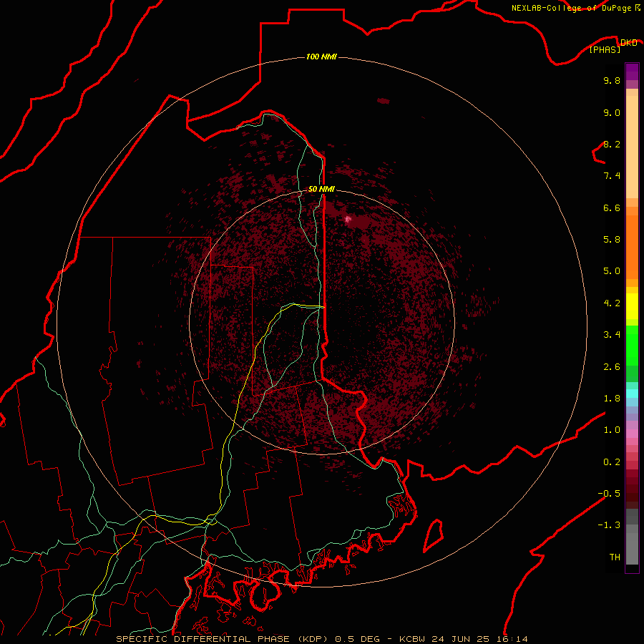Click the 3.4 scale value
The height and width of the screenshot is (644, 644).
pos(612,335)
